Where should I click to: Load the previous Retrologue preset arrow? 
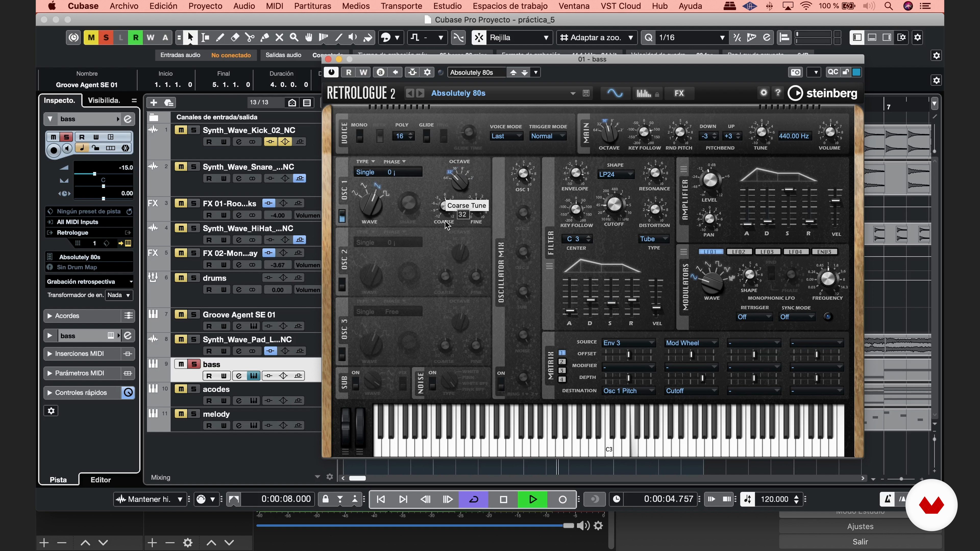[410, 93]
